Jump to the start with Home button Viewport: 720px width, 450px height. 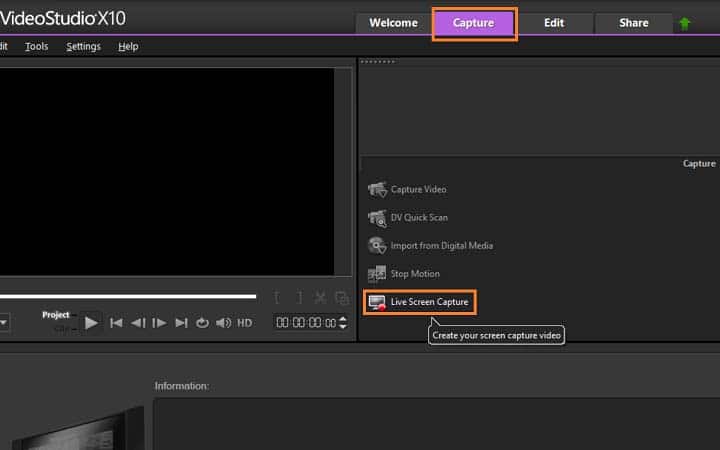click(116, 323)
